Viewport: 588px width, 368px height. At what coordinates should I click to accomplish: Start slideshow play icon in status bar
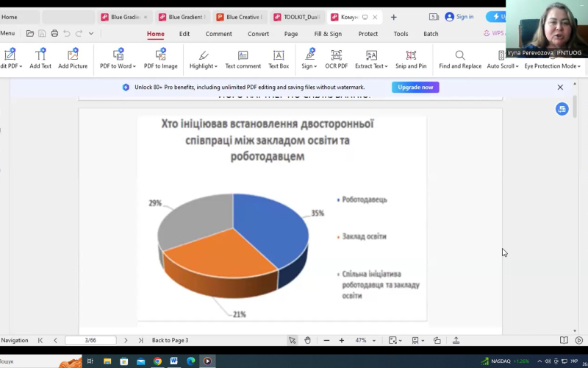pos(579,340)
